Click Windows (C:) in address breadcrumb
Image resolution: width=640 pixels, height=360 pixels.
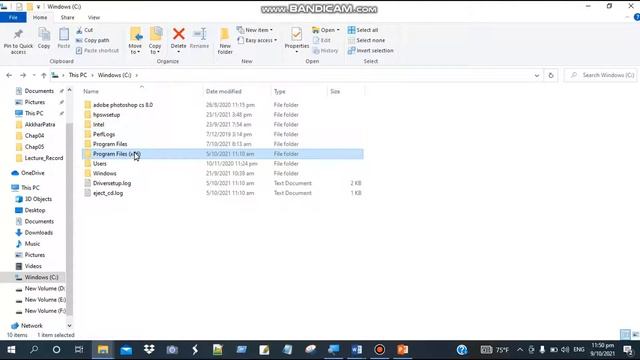[x=114, y=76]
